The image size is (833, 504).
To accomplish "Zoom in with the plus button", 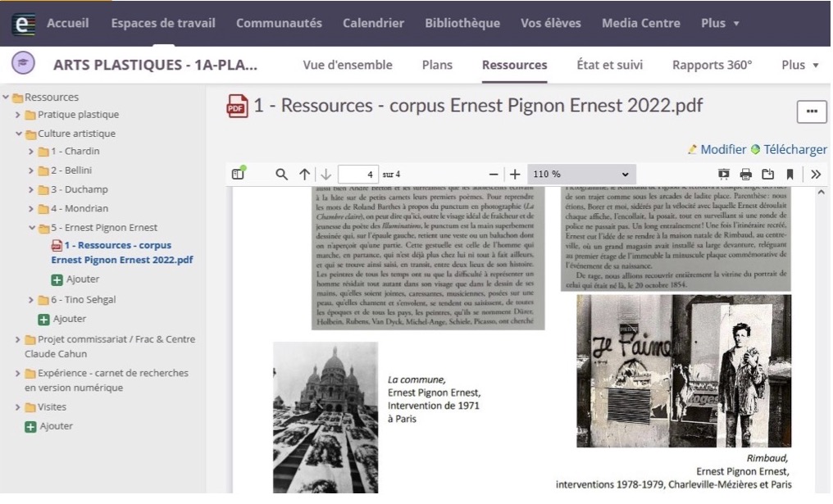I will [515, 175].
